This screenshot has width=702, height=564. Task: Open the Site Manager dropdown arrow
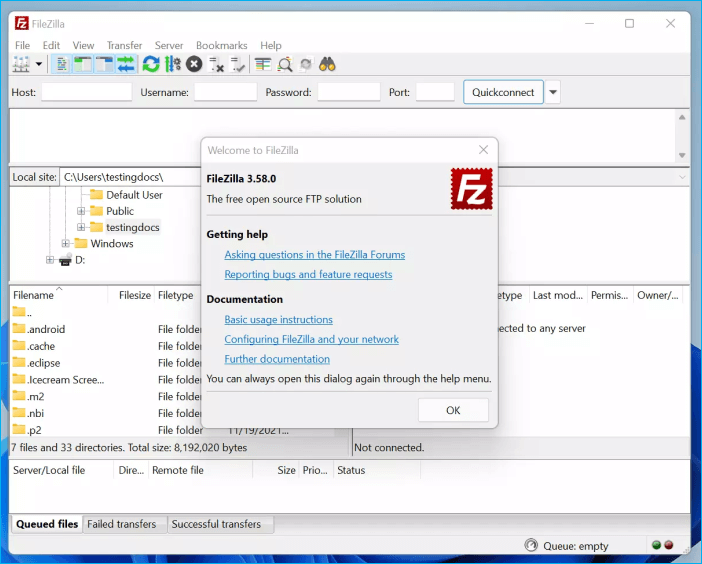[x=39, y=64]
